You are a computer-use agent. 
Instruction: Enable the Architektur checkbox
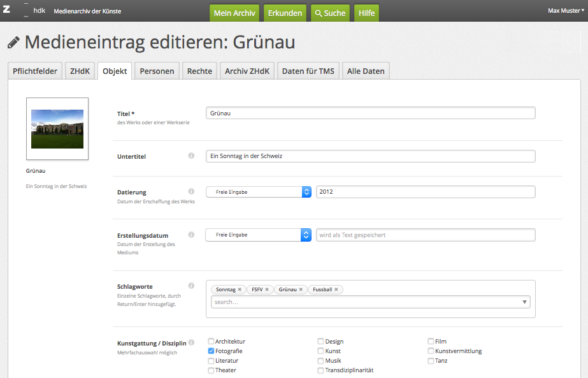[x=212, y=342]
